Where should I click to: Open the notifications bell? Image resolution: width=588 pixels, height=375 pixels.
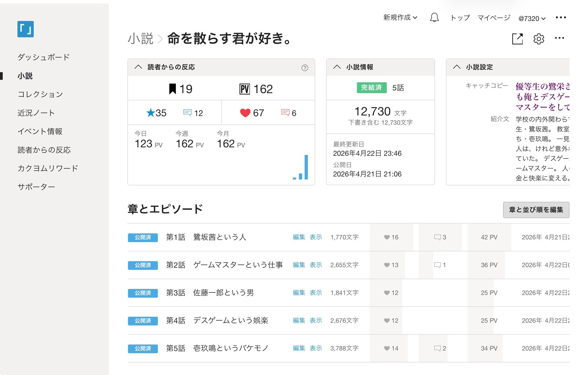coord(434,18)
